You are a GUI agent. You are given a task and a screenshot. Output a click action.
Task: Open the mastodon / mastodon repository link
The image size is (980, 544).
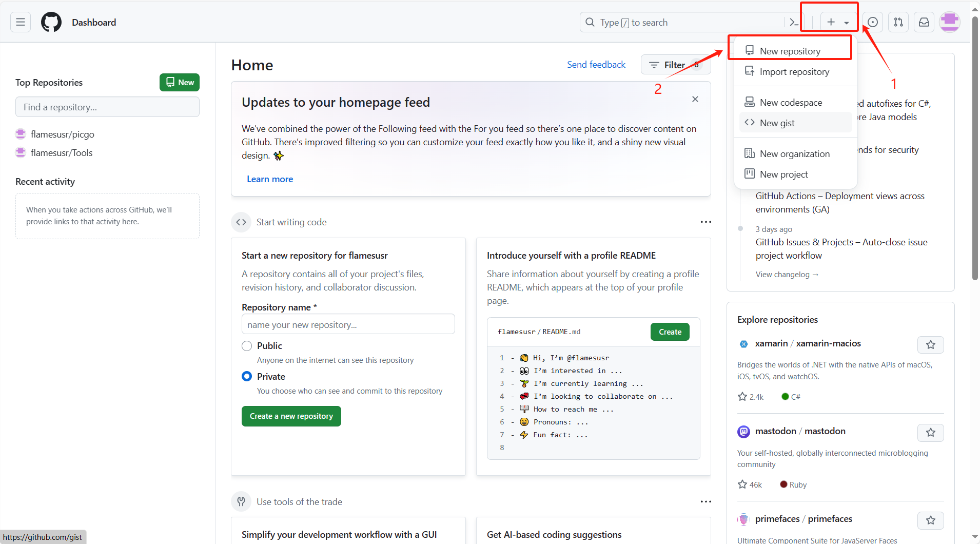tap(800, 431)
